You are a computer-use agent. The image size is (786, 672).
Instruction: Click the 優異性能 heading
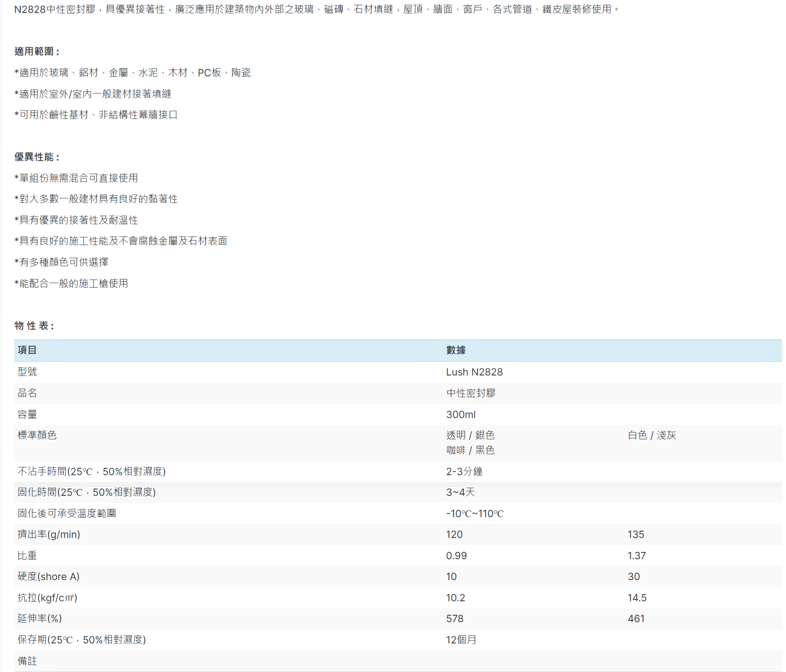pos(37,157)
